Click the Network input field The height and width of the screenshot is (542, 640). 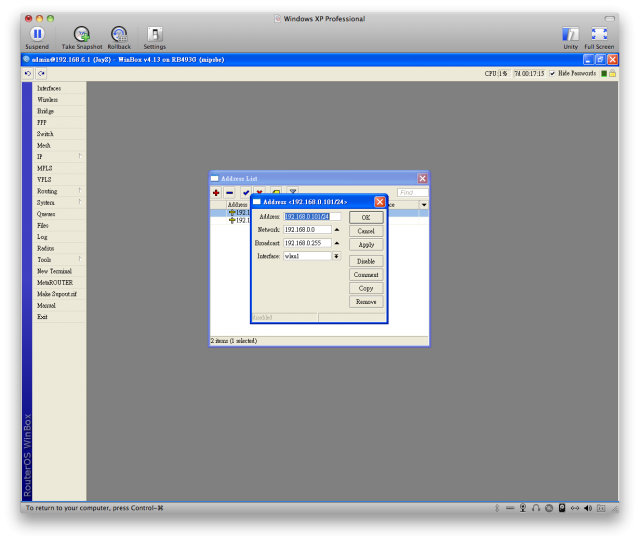pyautogui.click(x=307, y=230)
